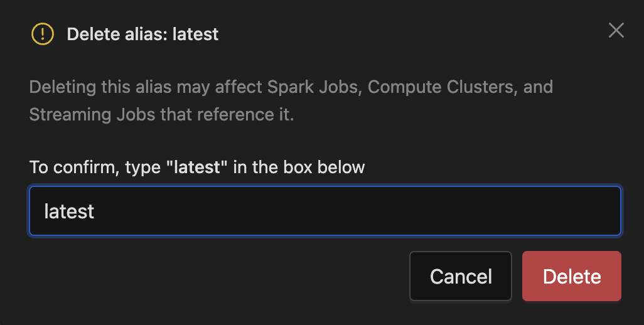This screenshot has height=325, width=644.
Task: Click the bold "latest" word in the instructions
Action: (x=196, y=168)
